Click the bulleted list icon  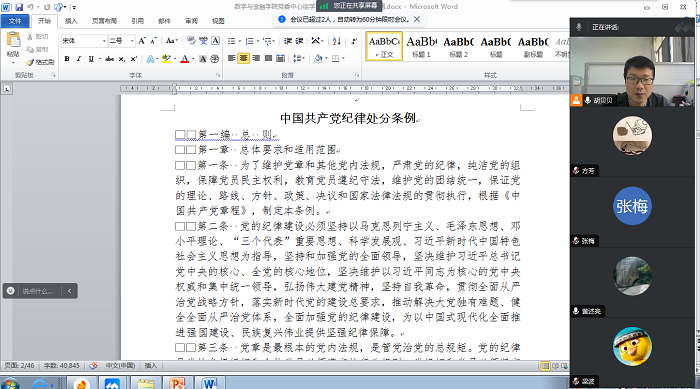(231, 41)
